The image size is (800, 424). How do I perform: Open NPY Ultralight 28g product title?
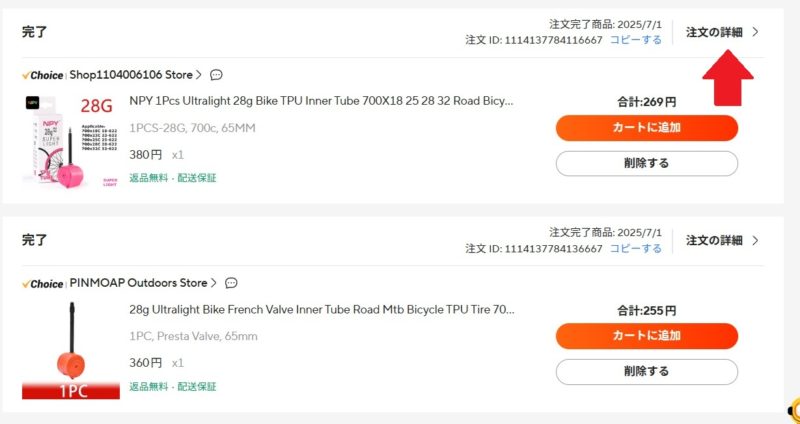321,101
